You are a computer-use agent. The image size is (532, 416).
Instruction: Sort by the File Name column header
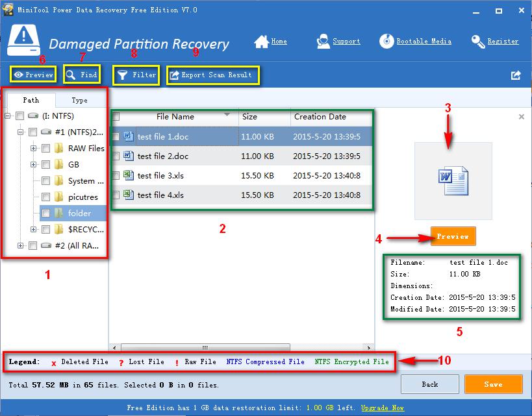(x=175, y=117)
